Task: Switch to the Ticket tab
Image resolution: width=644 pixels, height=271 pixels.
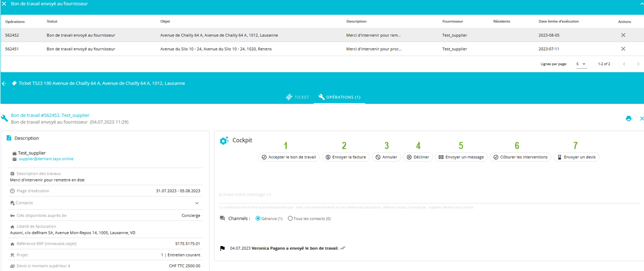Action: [x=297, y=97]
